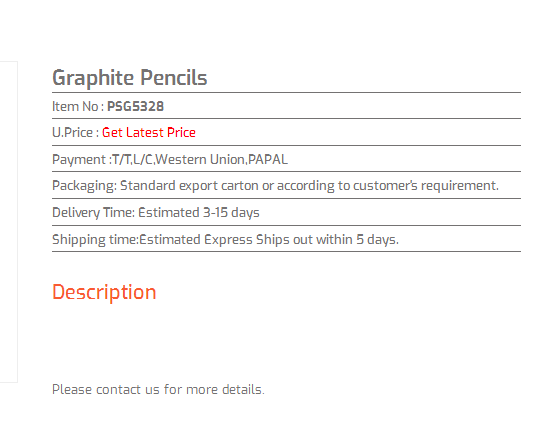This screenshot has height=427, width=548.
Task: Click the T/T,L/C payment text
Action: 133,159
